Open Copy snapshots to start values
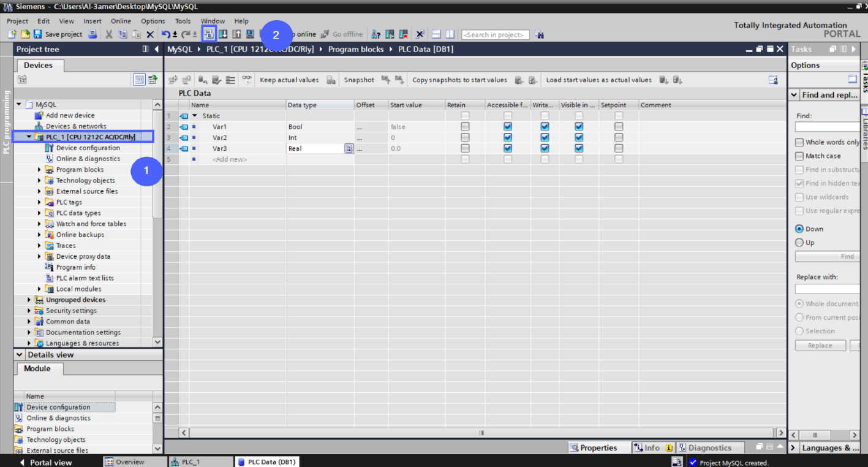 (x=459, y=80)
